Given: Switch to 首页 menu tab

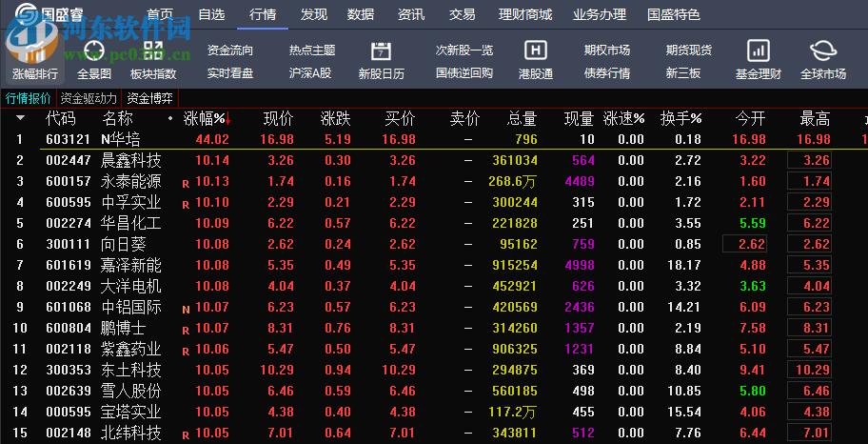Looking at the screenshot, I should [x=160, y=14].
